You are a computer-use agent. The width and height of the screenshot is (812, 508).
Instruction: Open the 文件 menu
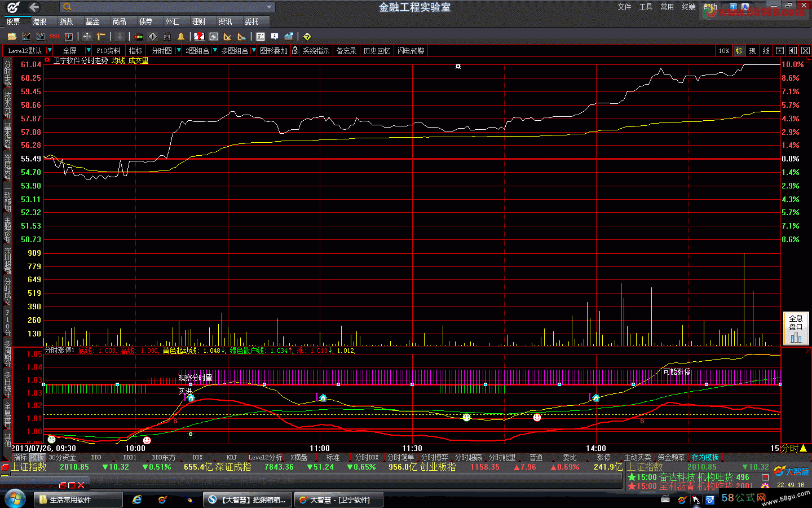pyautogui.click(x=624, y=7)
